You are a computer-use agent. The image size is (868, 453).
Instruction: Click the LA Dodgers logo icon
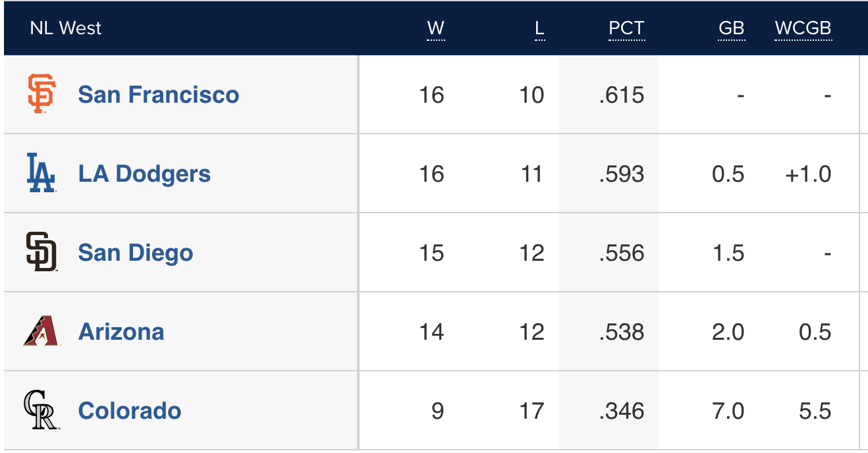click(x=41, y=173)
